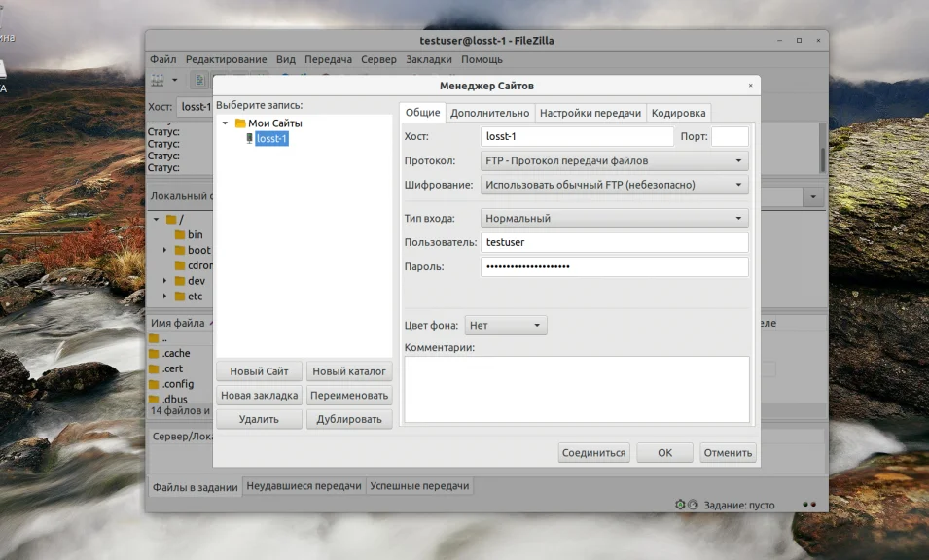
Task: Open the dropdown arrow next to Site Manager icon
Action: [175, 80]
